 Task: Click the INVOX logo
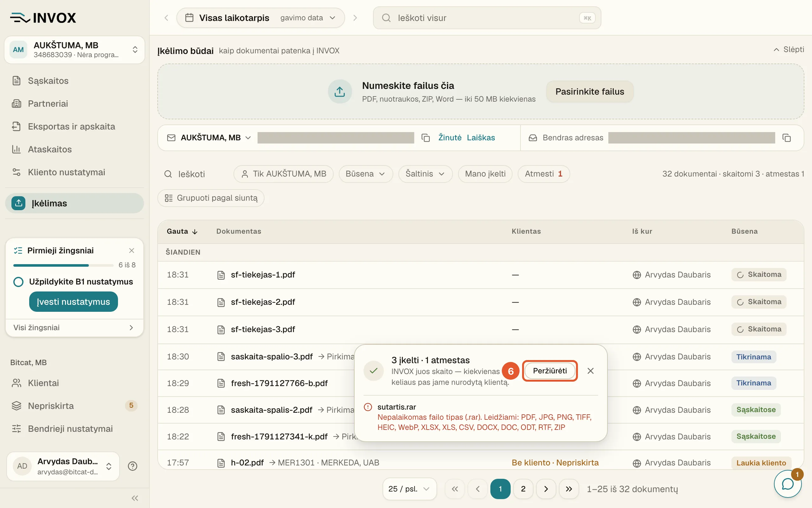coord(43,18)
